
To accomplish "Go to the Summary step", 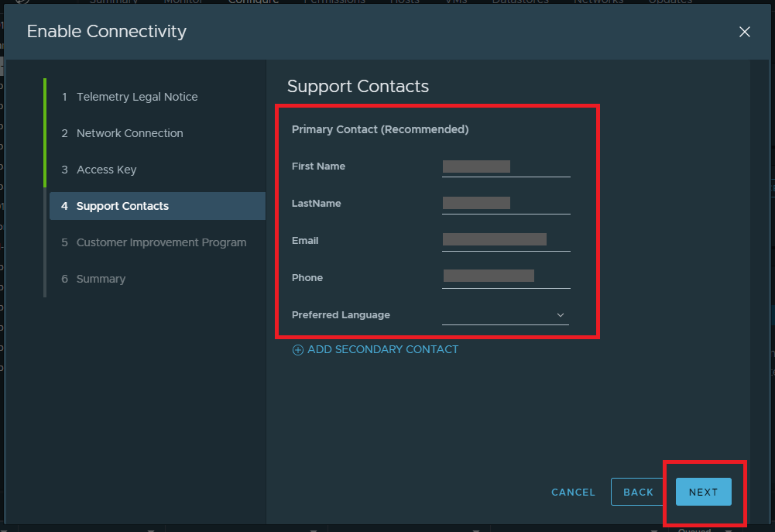I will point(101,279).
